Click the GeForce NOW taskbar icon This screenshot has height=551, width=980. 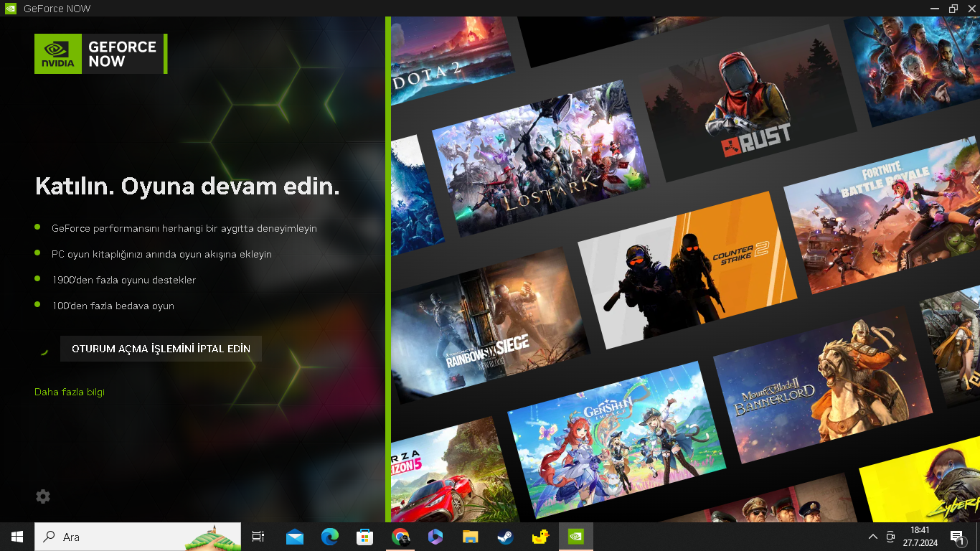pyautogui.click(x=576, y=537)
